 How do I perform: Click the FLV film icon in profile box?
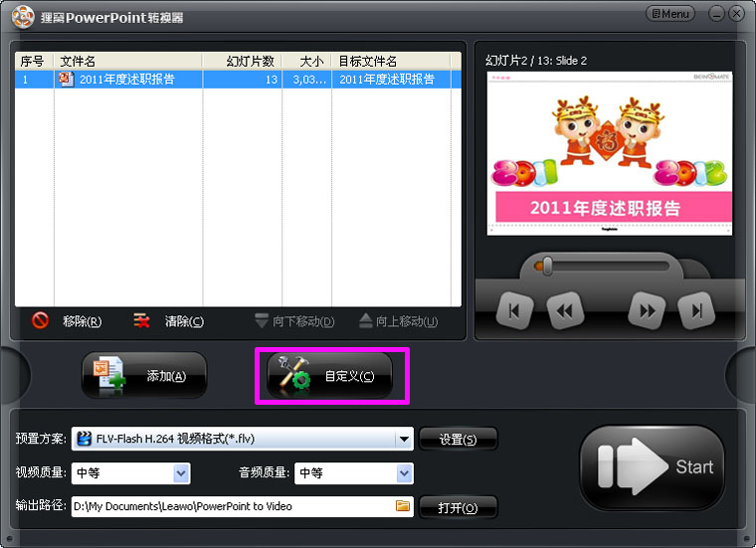tap(84, 439)
